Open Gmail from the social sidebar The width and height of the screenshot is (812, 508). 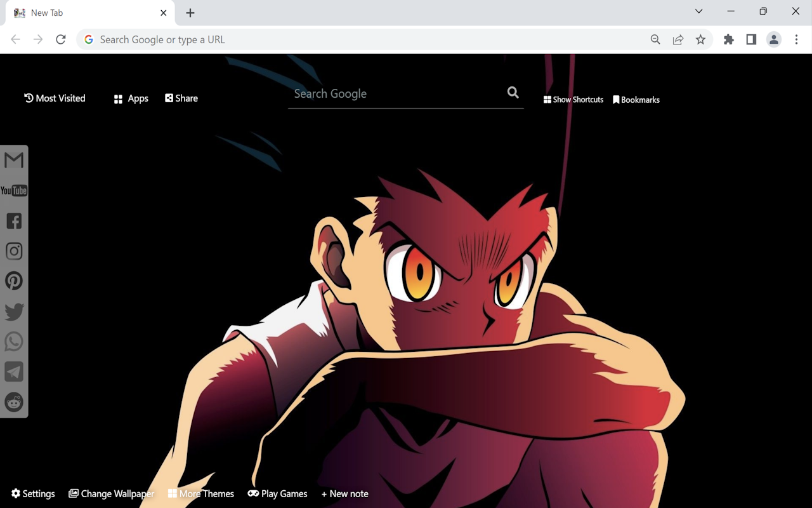pos(14,160)
